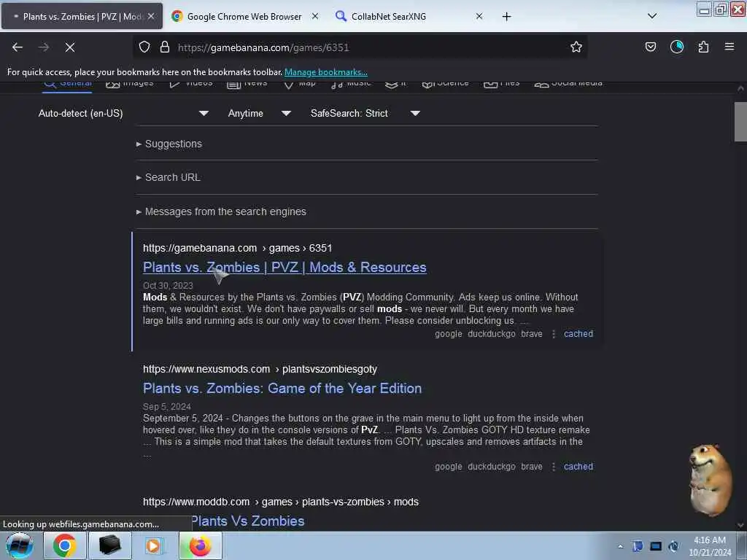This screenshot has width=747, height=560.
Task: Open the Windows Start menu orb
Action: tap(20, 545)
